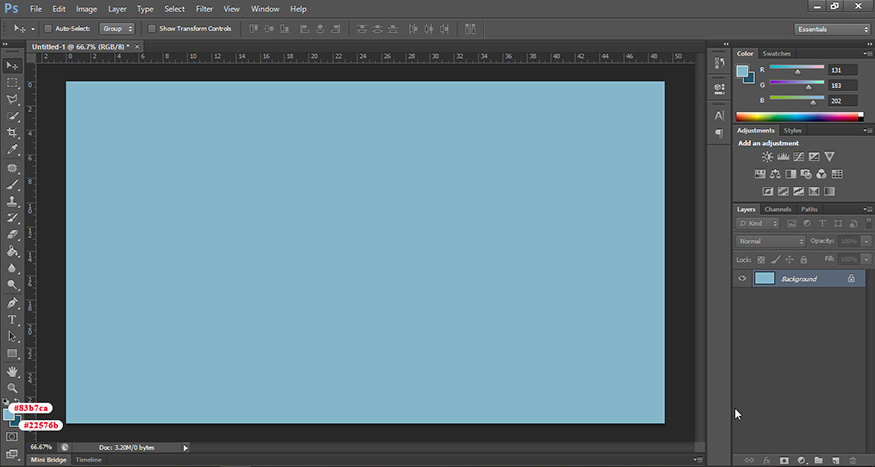Open Character panel icon in dock

click(719, 115)
